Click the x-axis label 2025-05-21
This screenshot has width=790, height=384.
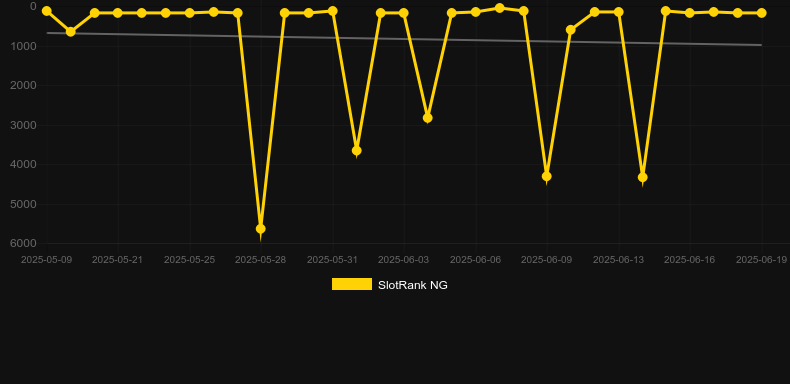click(x=117, y=260)
